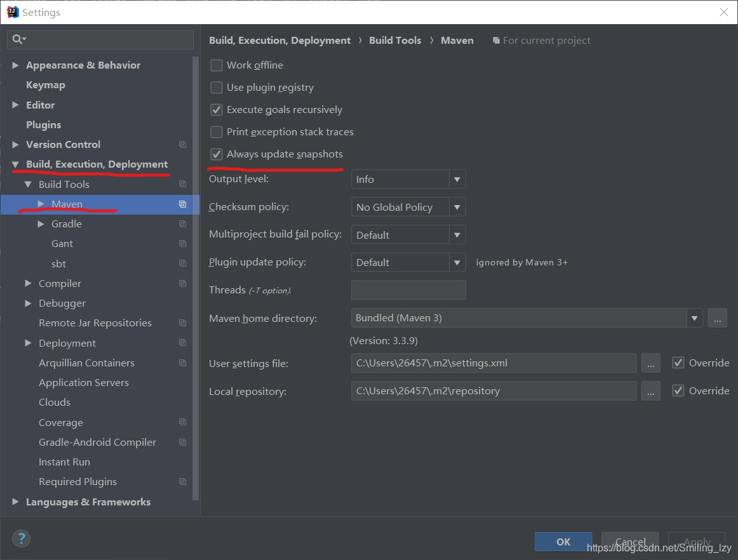Image resolution: width=738 pixels, height=560 pixels.
Task: Click Apply button
Action: point(697,542)
